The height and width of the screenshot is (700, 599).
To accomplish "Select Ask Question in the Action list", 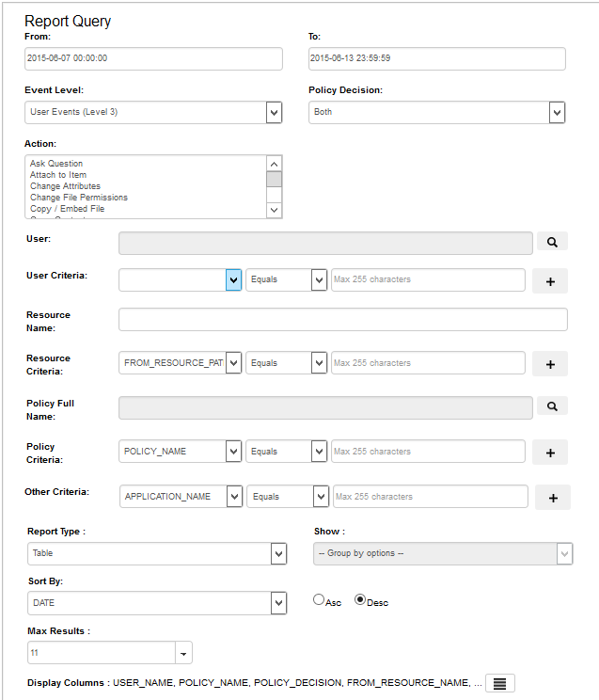I will point(56,164).
